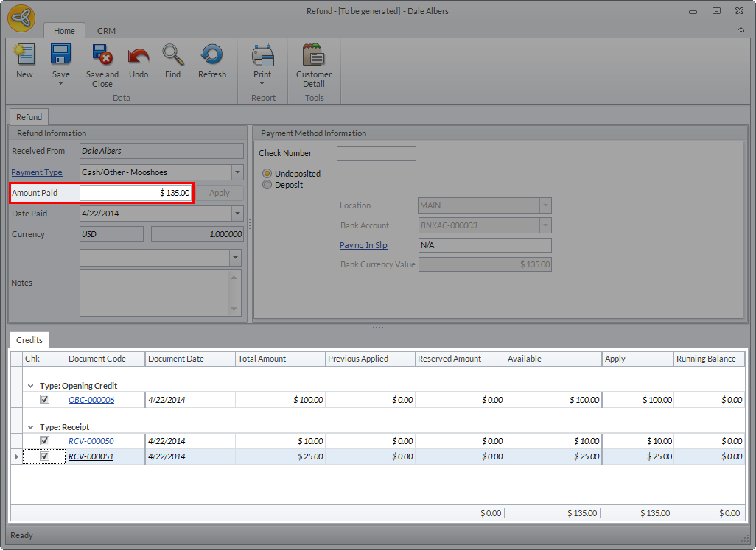756x550 pixels.
Task: Select the Deposit radio button
Action: (267, 185)
